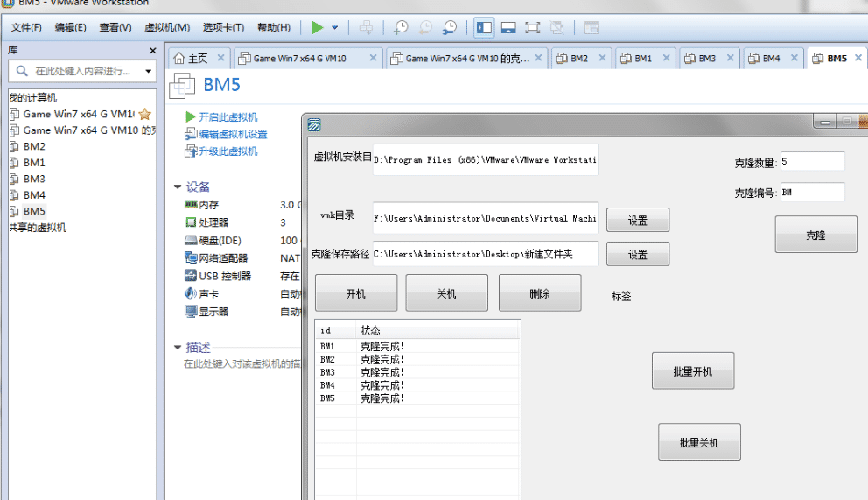Open the library search filter dropdown
The width and height of the screenshot is (868, 500).
149,71
